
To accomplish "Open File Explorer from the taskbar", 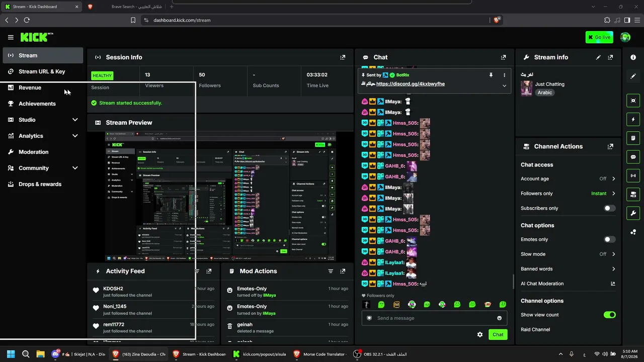I will (41, 354).
